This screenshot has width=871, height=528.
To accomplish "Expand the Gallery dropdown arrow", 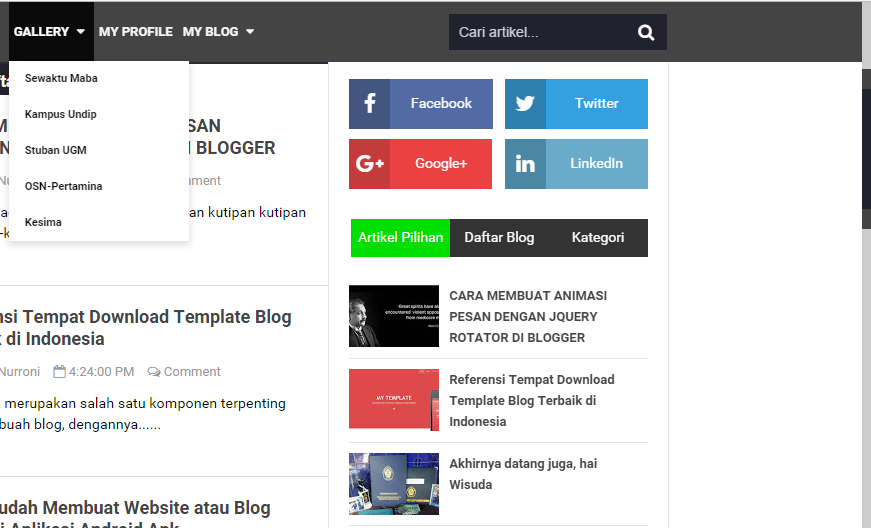I will click(x=81, y=32).
